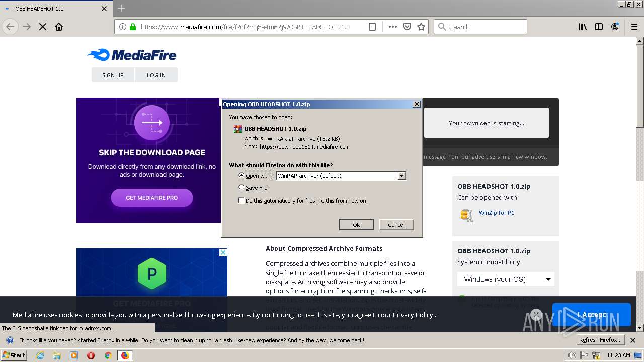Click the SIGN UP button
Image resolution: width=644 pixels, height=362 pixels.
click(113, 75)
